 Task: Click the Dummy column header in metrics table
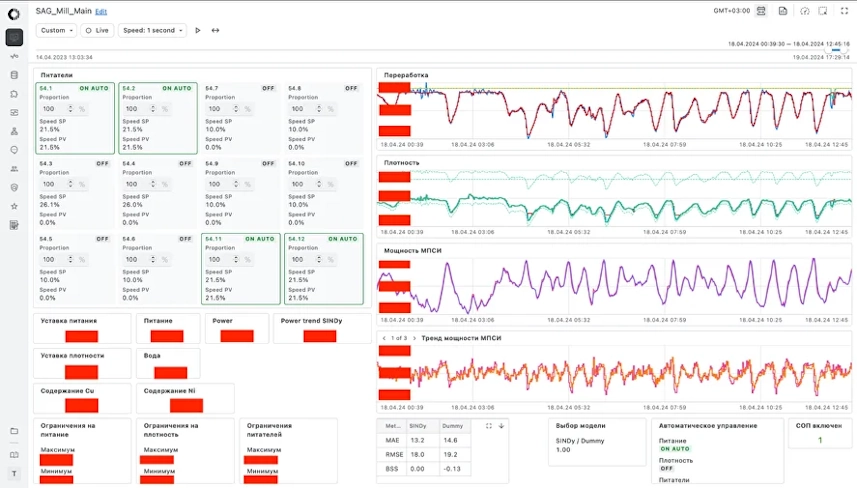pos(452,426)
